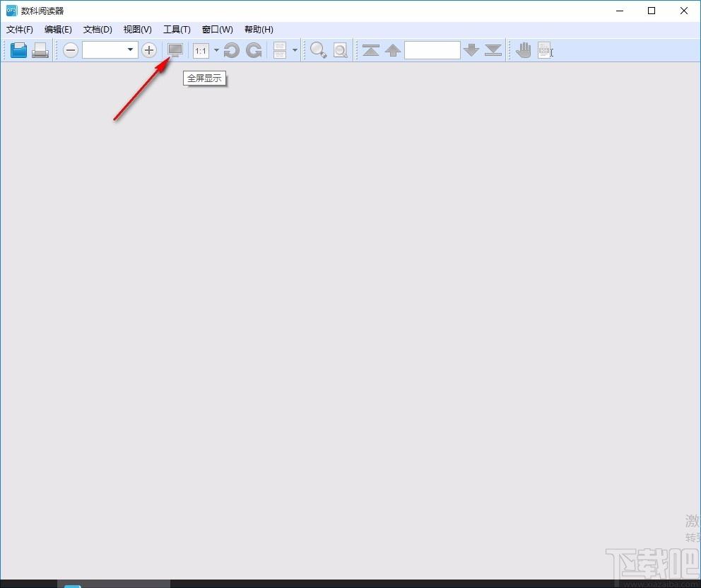Screen dimensions: 701x588
Task: Click the printer icon in the toolbar
Action: [x=40, y=50]
